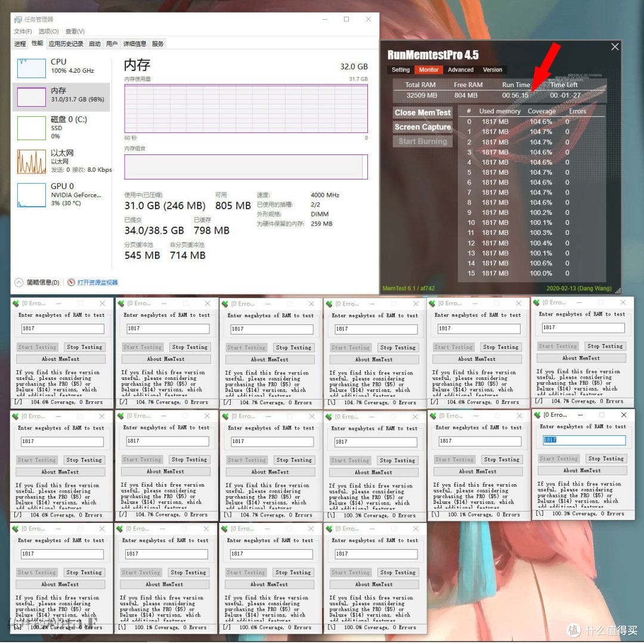Open the 文件(F) menu
Image resolution: width=644 pixels, height=644 pixels.
click(x=23, y=32)
